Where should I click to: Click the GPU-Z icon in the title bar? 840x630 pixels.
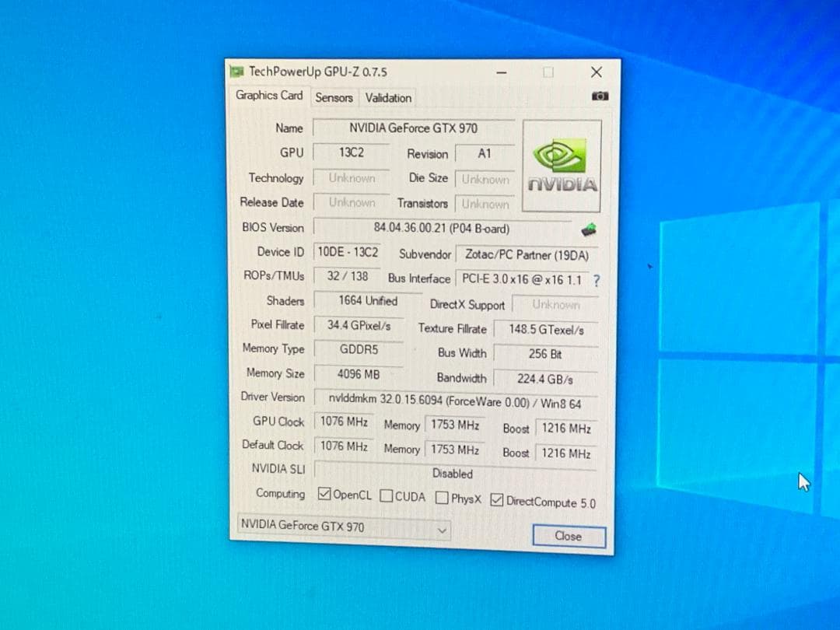[x=236, y=72]
